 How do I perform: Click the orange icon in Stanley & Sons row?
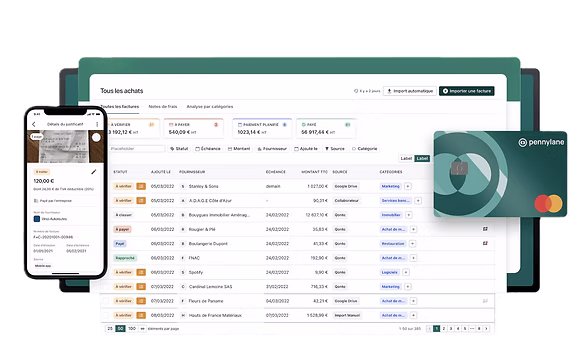[x=141, y=186]
